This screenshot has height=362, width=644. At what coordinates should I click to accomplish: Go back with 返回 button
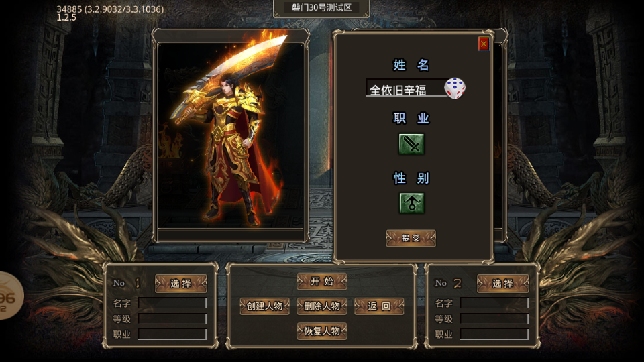click(379, 306)
